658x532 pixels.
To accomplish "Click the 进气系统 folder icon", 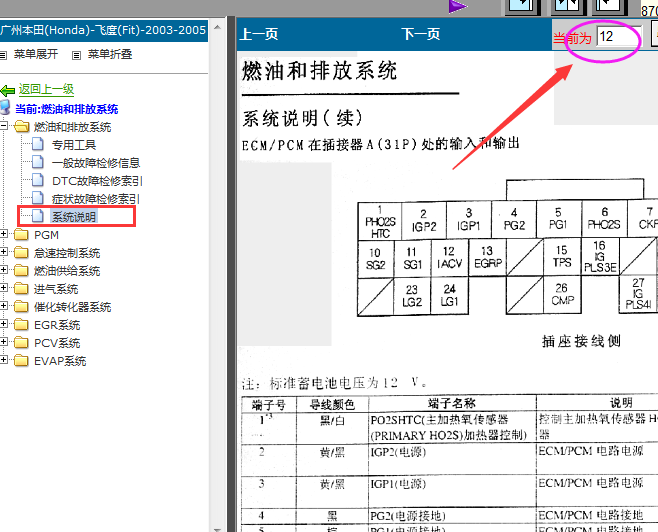I will (x=21, y=288).
